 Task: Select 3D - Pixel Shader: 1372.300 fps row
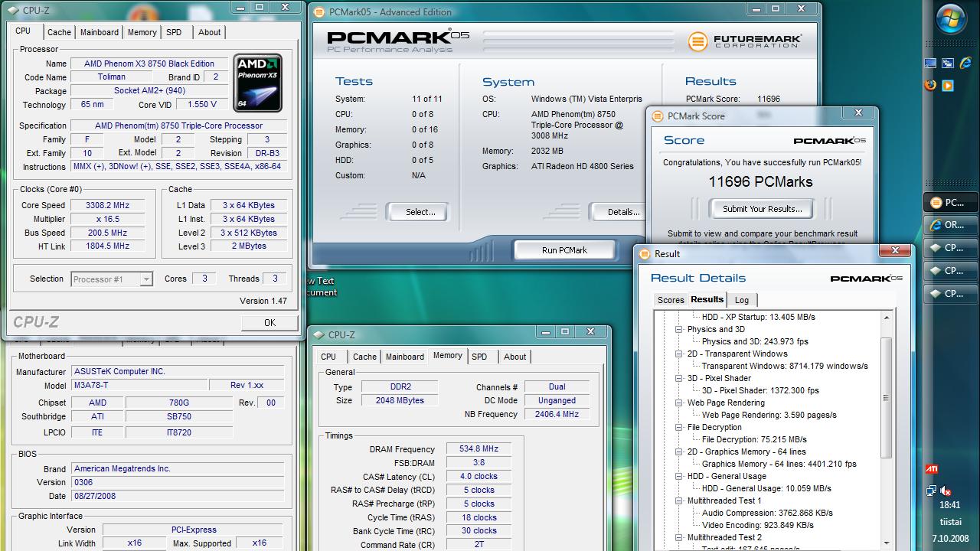coord(760,390)
